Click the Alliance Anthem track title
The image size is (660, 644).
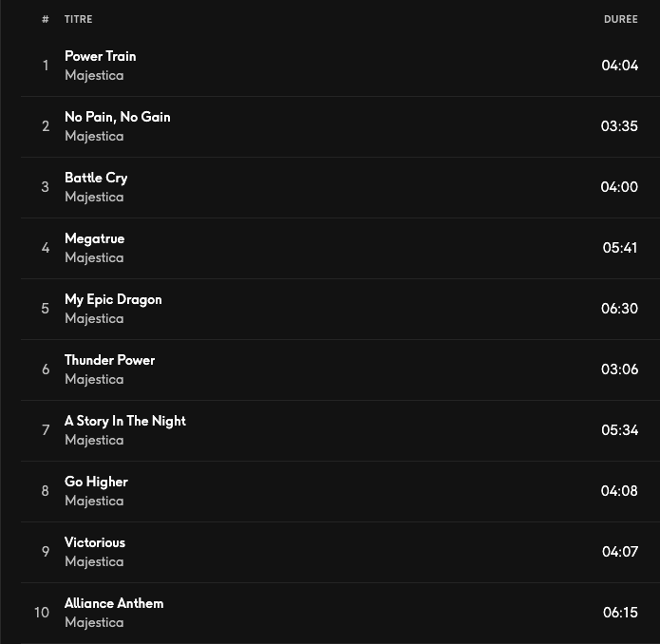pyautogui.click(x=113, y=603)
